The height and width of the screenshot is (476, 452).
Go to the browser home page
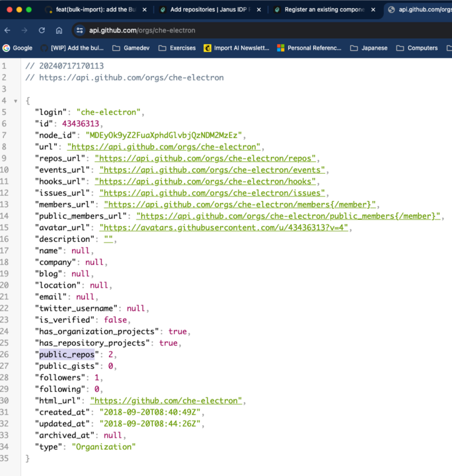[x=59, y=30]
